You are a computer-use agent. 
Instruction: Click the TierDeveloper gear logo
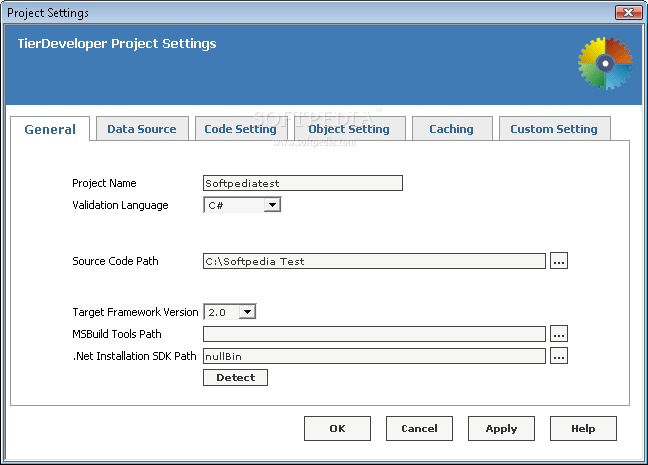tap(605, 64)
